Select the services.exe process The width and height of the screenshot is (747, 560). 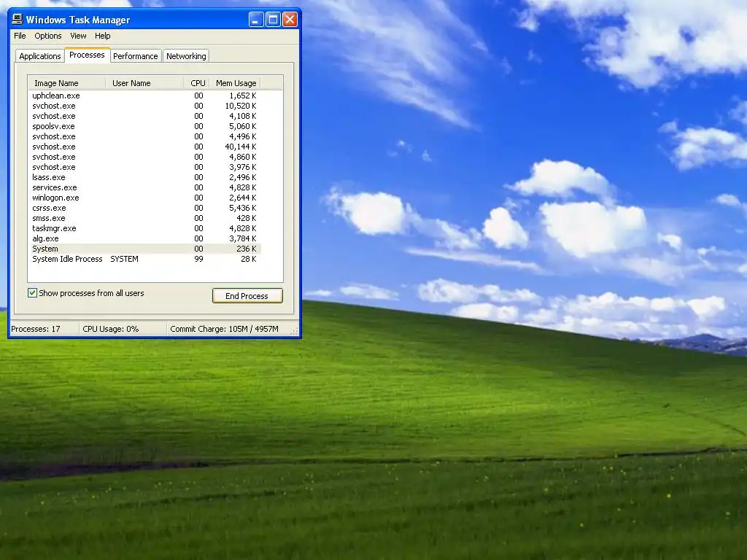coord(145,187)
